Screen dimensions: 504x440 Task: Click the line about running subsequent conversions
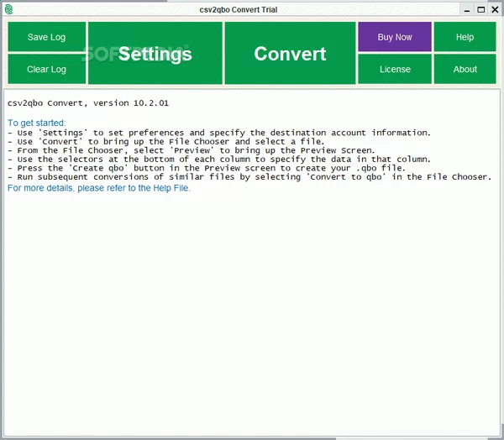point(249,177)
